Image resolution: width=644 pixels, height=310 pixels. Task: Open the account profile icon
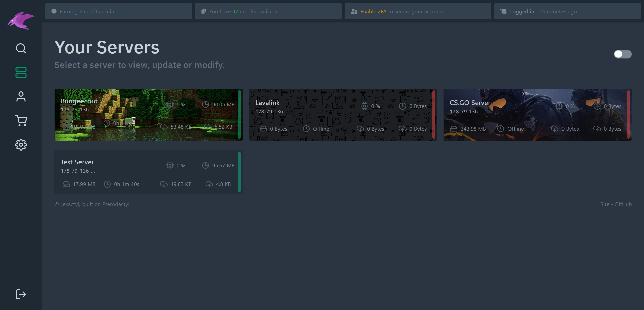[21, 96]
